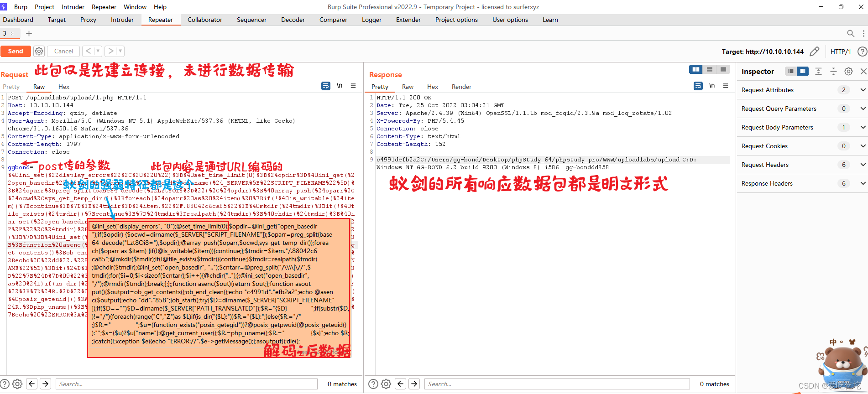Viewport: 868px width, 394px height.
Task: Select side-by-side request/response layout
Action: pos(696,69)
